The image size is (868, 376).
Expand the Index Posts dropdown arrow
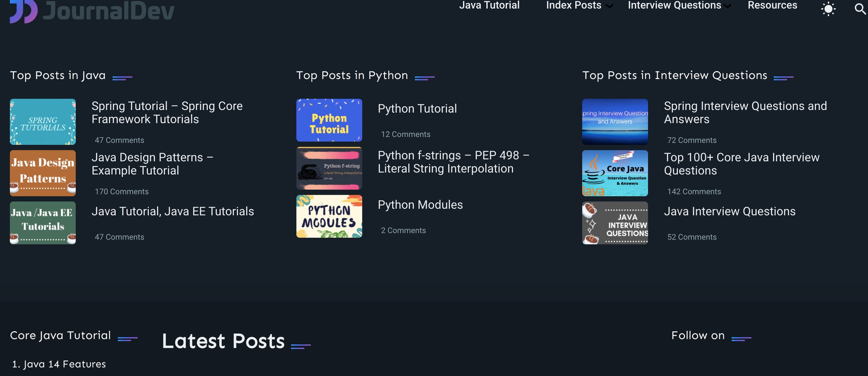pyautogui.click(x=609, y=6)
